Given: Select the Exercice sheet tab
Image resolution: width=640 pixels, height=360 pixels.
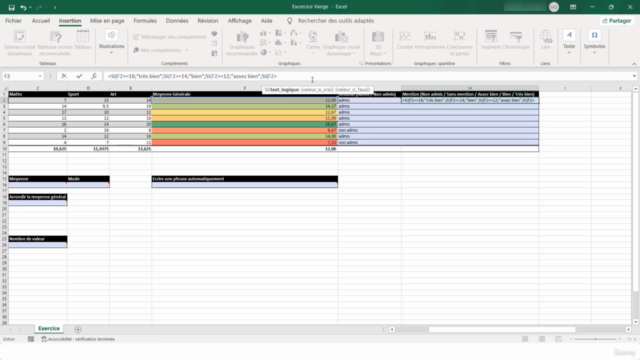Looking at the screenshot, I should tap(49, 329).
